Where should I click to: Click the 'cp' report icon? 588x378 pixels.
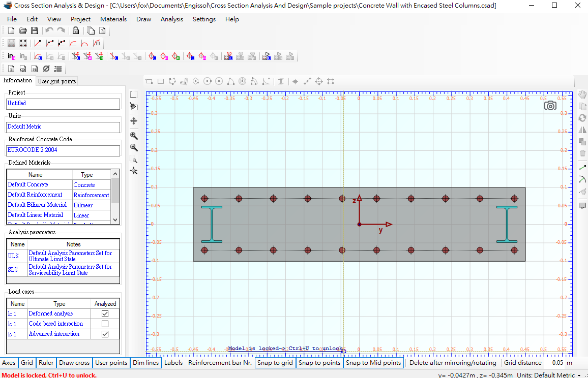click(23, 69)
